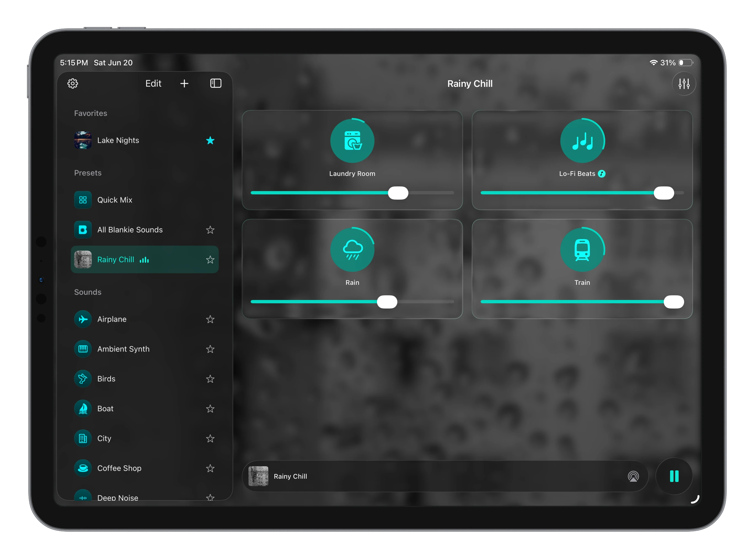Adjust Train volume slider
The width and height of the screenshot is (755, 560).
[x=582, y=302]
